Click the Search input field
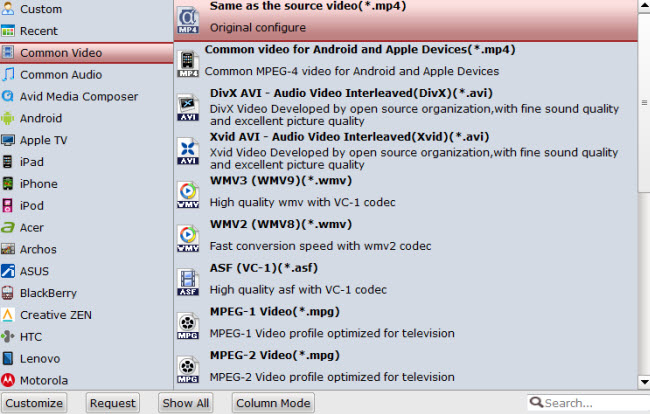The height and width of the screenshot is (414, 650). tap(589, 403)
